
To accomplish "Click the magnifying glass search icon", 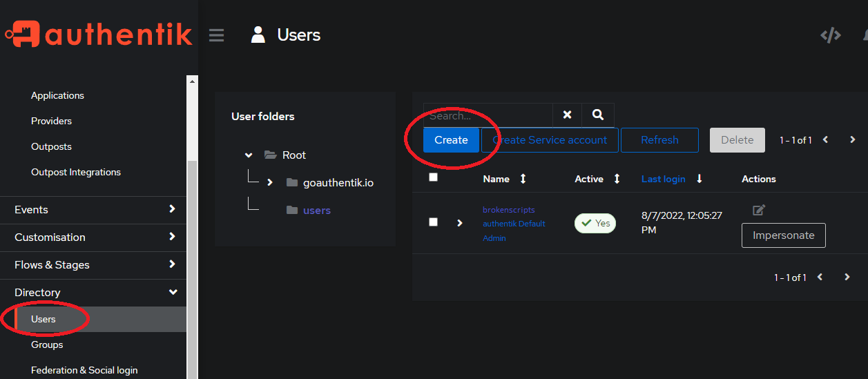I will point(598,115).
